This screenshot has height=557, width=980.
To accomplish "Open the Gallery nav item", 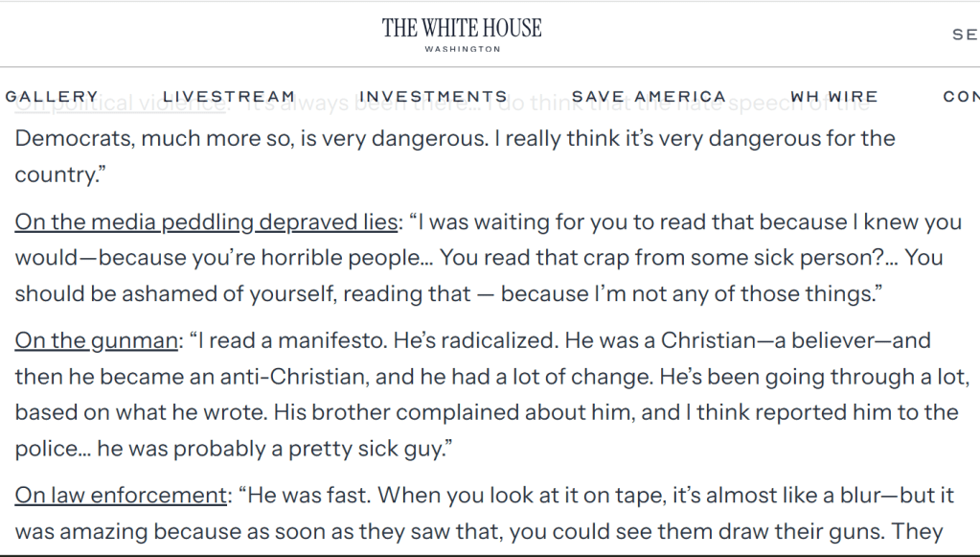I will pos(52,97).
